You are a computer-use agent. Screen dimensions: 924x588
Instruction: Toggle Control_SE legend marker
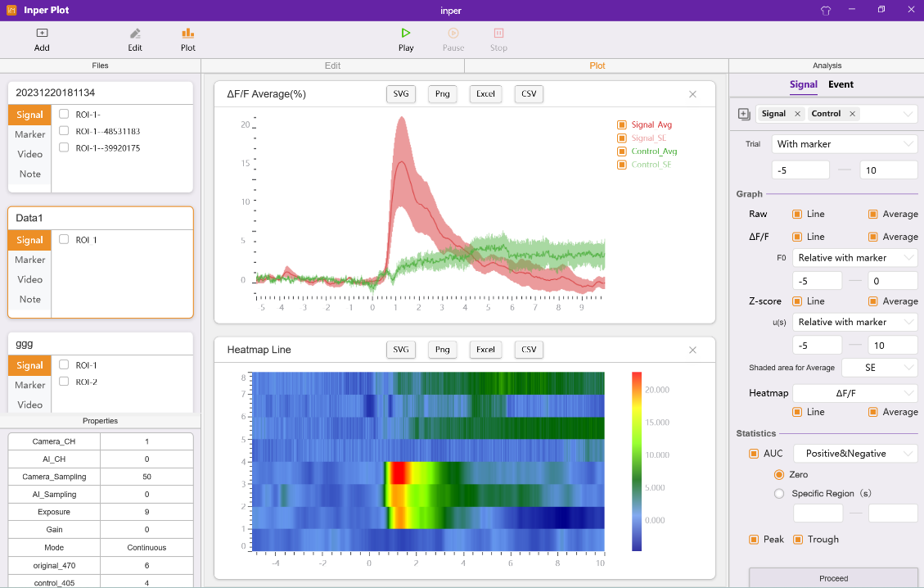point(622,165)
